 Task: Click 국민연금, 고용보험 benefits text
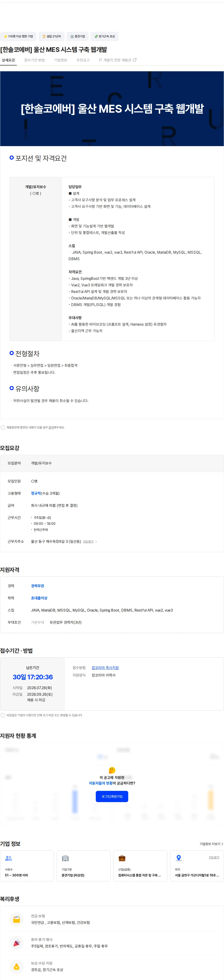click(60, 922)
